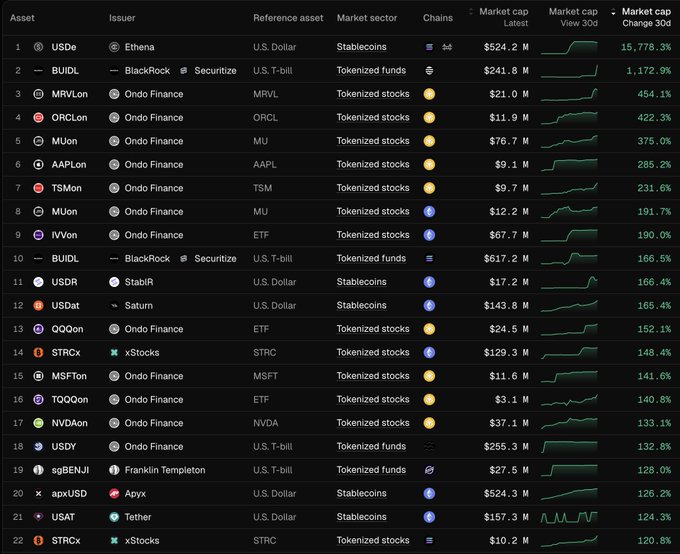The image size is (680, 554).
Task: Click the USDe asset icon in row 1
Action: 38,47
